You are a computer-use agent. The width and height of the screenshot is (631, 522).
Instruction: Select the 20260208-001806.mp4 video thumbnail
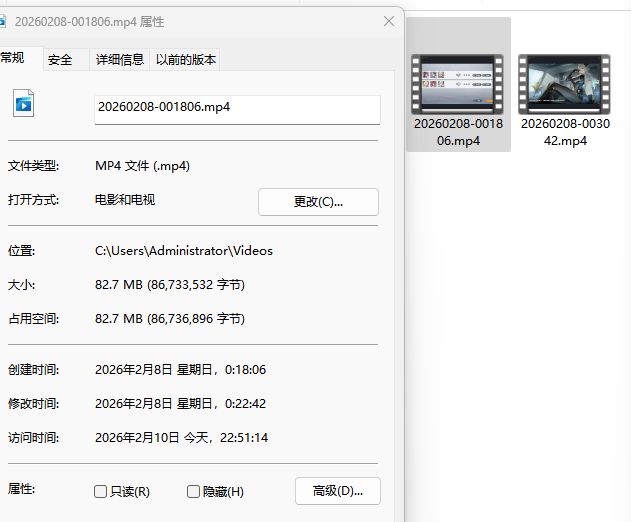point(458,84)
